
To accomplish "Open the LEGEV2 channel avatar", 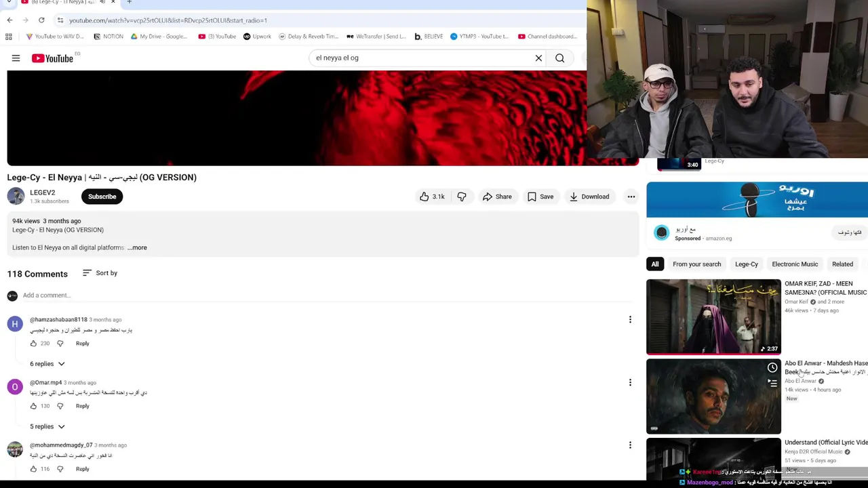I will coord(16,197).
